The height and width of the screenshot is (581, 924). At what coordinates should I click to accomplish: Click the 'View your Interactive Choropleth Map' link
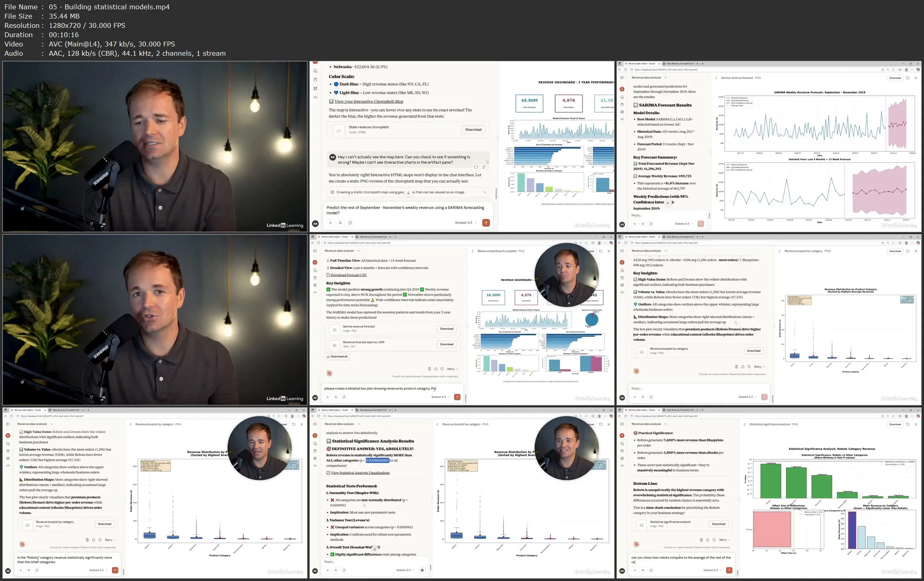368,101
